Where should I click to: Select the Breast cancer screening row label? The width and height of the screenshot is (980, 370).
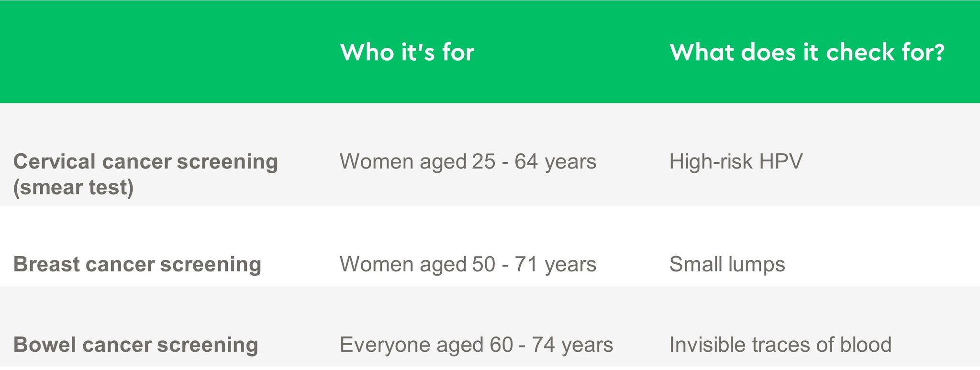(x=137, y=264)
